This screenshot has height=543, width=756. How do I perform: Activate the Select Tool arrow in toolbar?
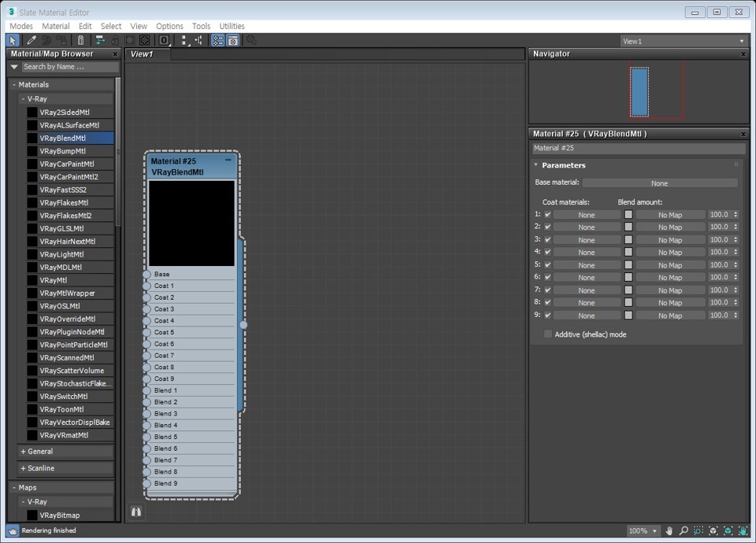[x=13, y=40]
